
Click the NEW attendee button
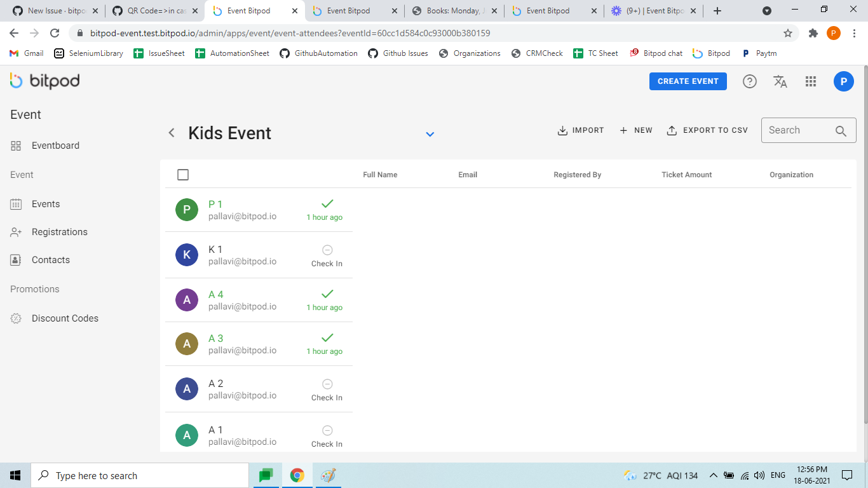[636, 130]
